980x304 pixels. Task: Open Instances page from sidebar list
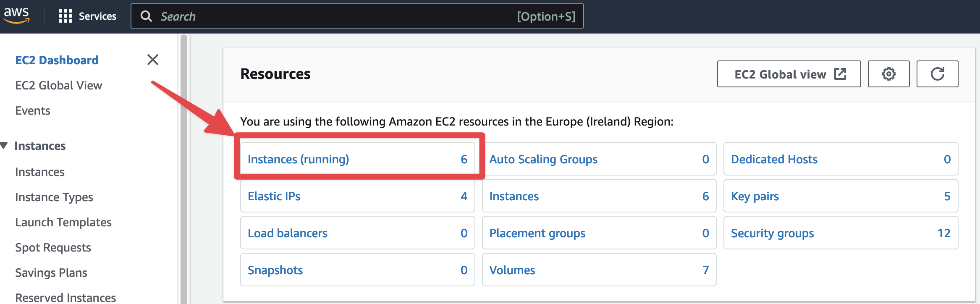pyautogui.click(x=40, y=172)
